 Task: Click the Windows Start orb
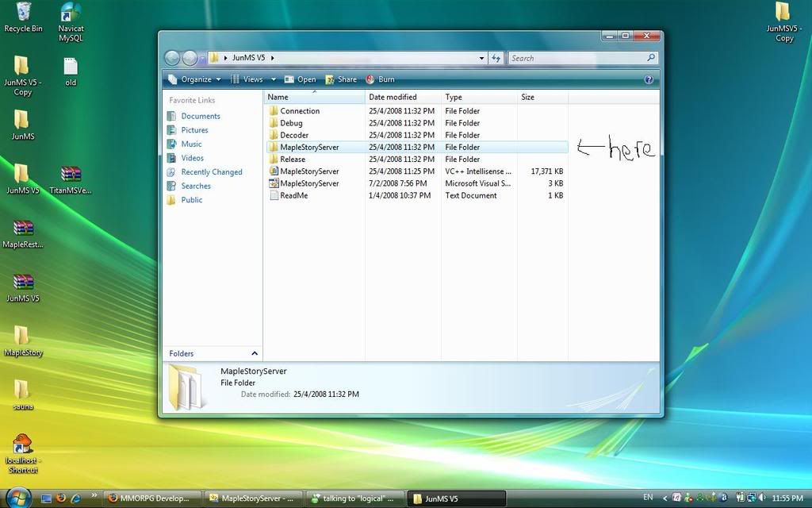click(17, 498)
